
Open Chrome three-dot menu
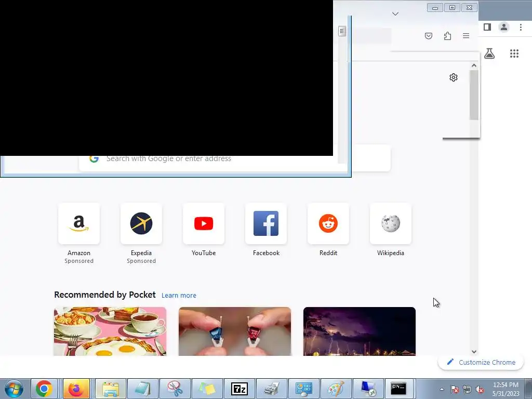coord(521,27)
